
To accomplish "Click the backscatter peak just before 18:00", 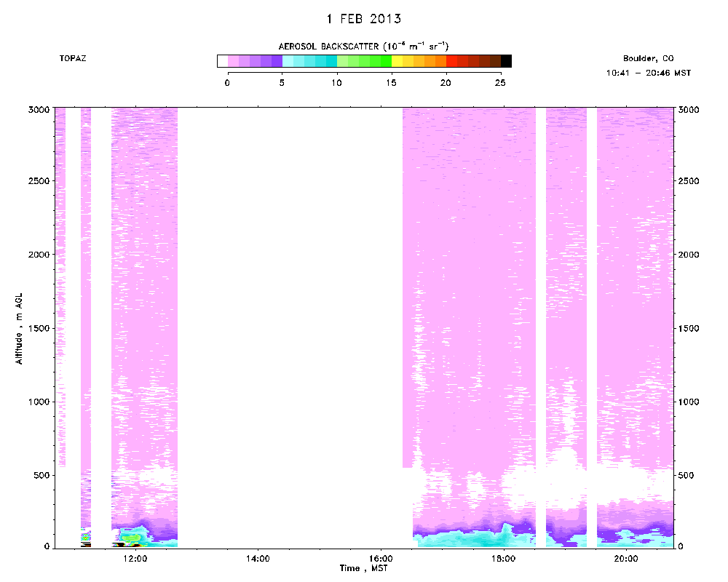I will [x=506, y=527].
